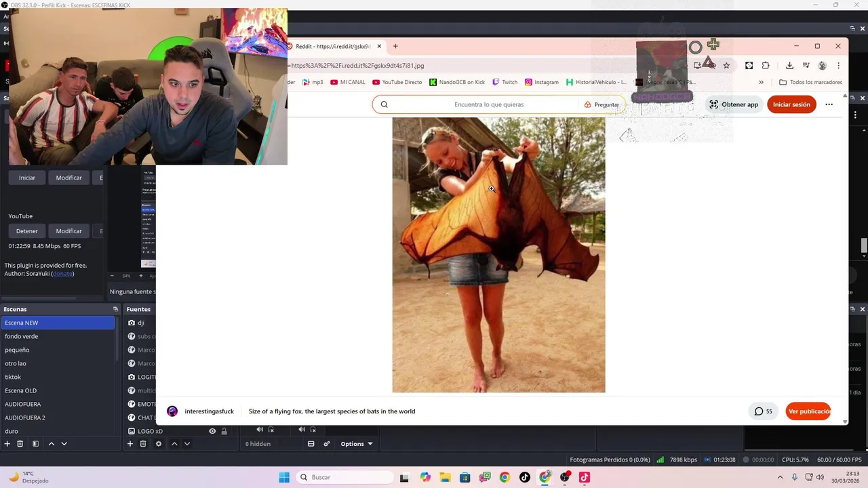Select tiktok scene

[58, 377]
